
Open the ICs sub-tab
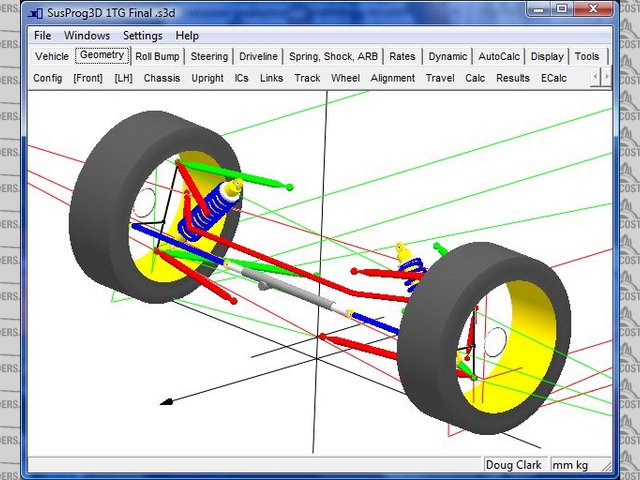[x=241, y=78]
